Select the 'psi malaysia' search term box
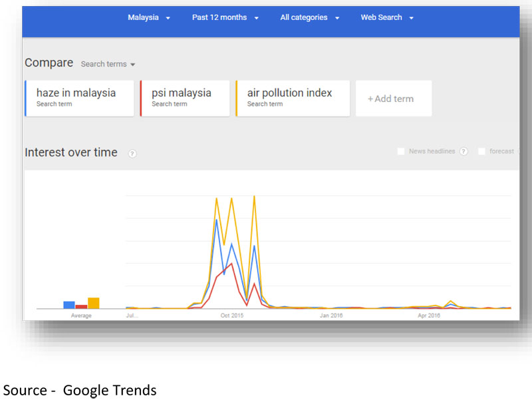This screenshot has height=400, width=532. click(185, 98)
